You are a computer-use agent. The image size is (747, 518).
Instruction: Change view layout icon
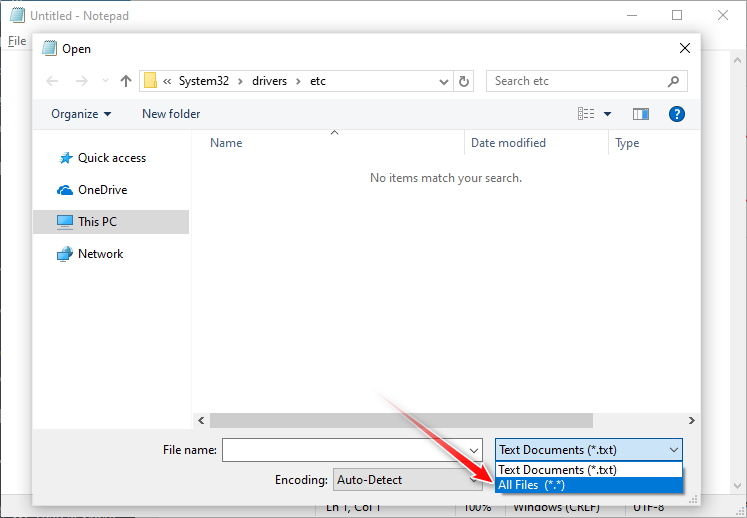(587, 114)
